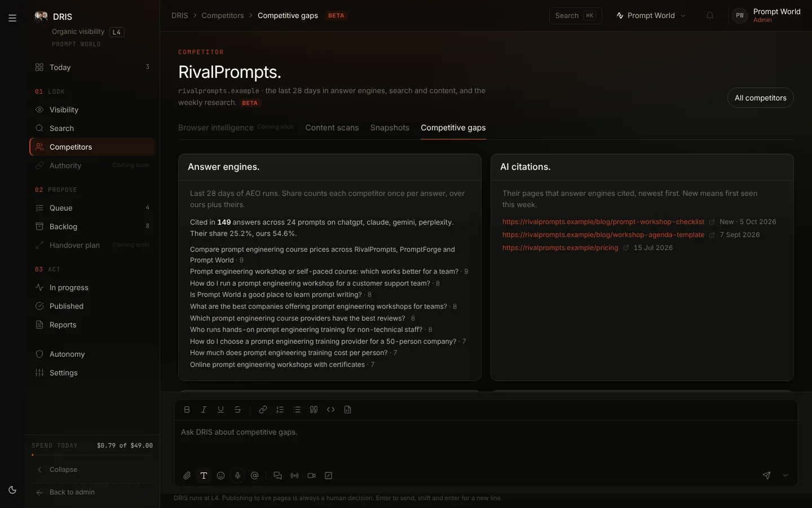
Task: Open Queue in the sidebar
Action: point(92,208)
